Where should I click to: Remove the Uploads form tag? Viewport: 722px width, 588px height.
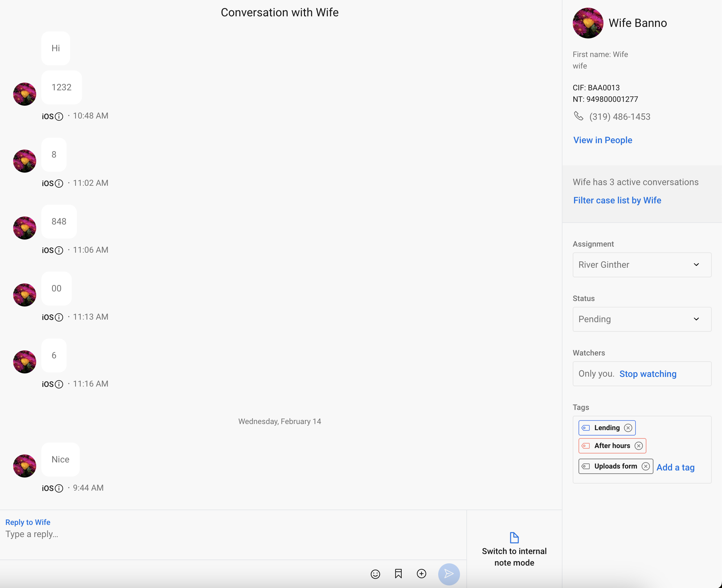tap(645, 466)
